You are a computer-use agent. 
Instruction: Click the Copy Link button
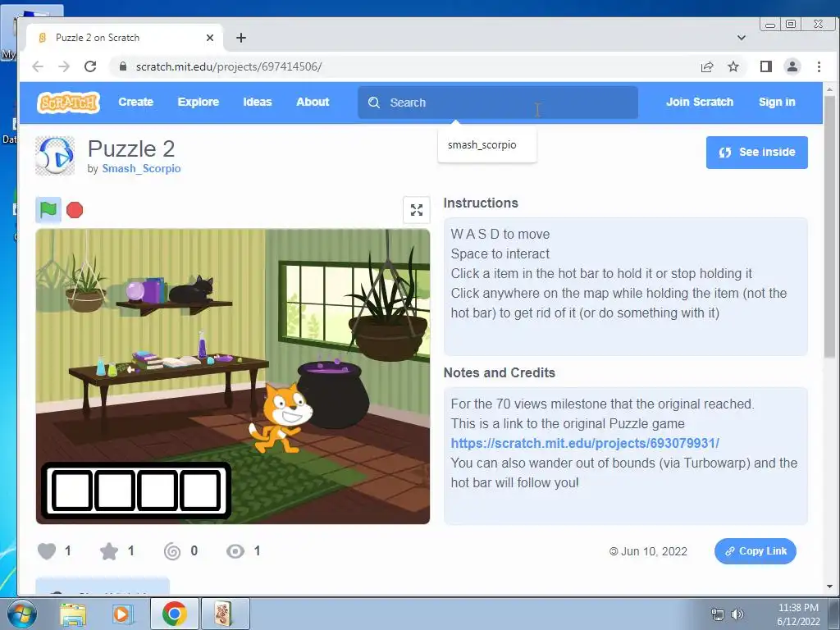point(756,551)
